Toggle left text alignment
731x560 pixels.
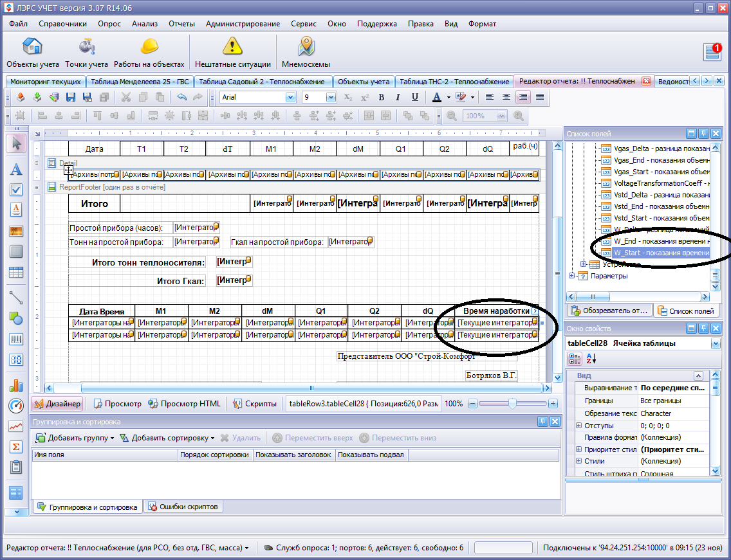coord(490,97)
